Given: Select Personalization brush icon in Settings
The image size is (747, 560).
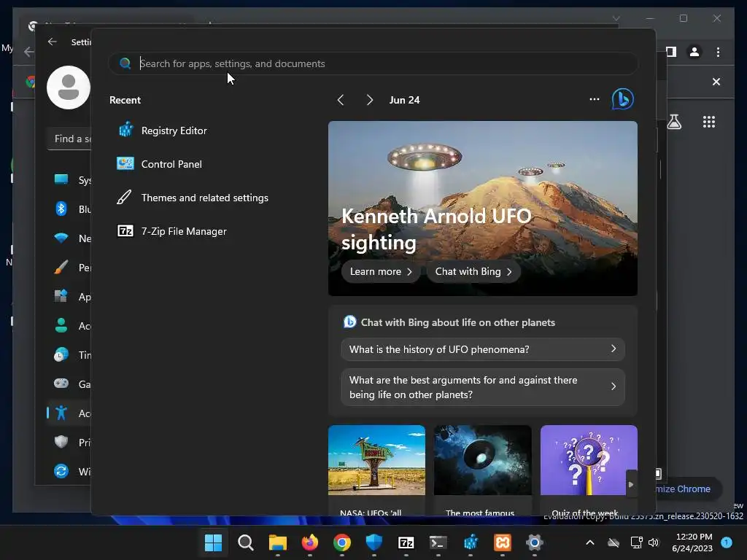Looking at the screenshot, I should (x=61, y=267).
